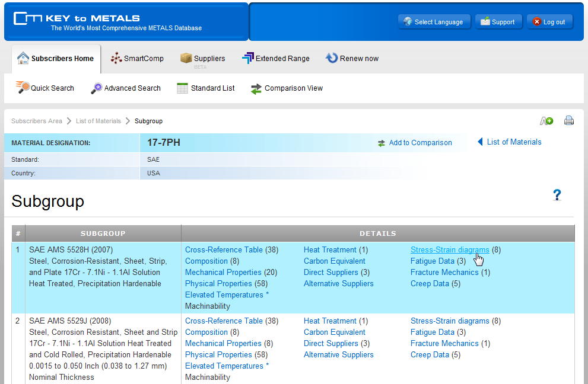The image size is (588, 384).
Task: Open Cross-Reference Table for SAE AMS 5529J
Action: [224, 321]
